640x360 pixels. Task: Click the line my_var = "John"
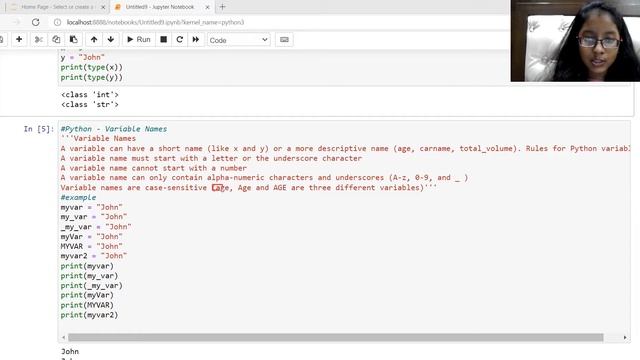click(94, 217)
